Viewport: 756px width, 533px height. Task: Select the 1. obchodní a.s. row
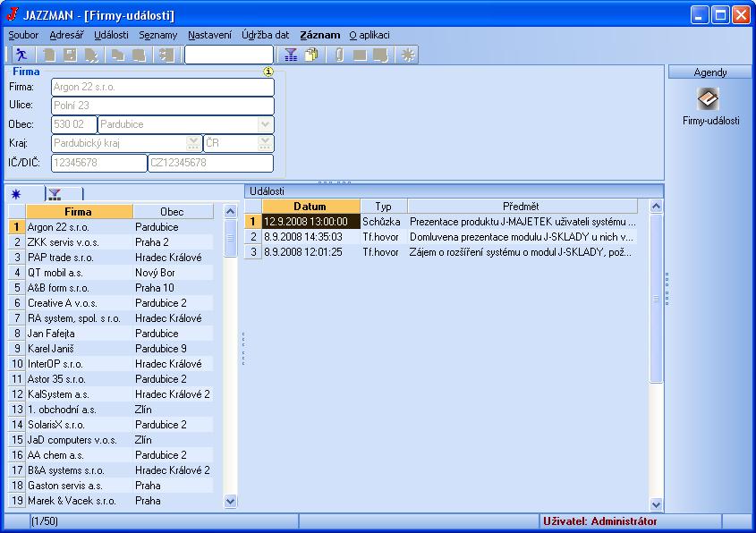click(x=111, y=410)
